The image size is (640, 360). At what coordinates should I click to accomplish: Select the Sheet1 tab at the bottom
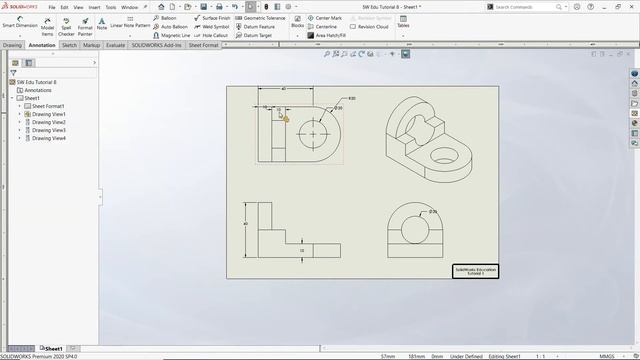(x=51, y=349)
